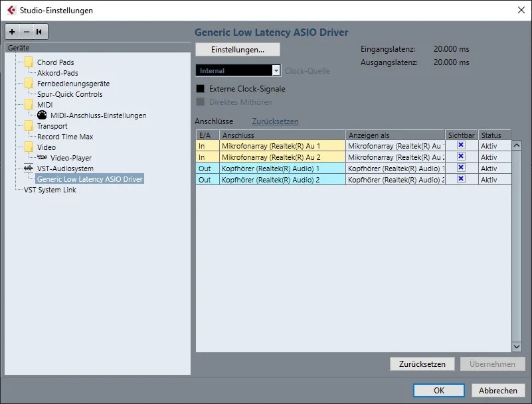Click the plus add device icon
The height and width of the screenshot is (404, 532).
[x=12, y=32]
